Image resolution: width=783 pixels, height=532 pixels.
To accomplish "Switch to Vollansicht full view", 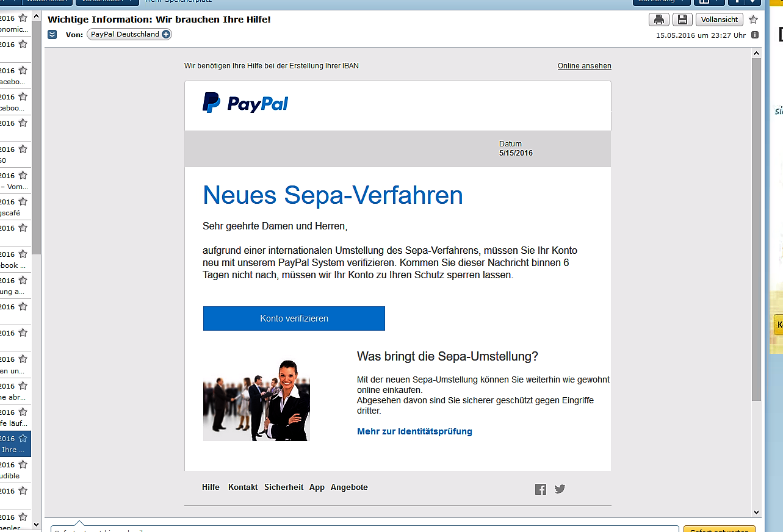I will [720, 20].
